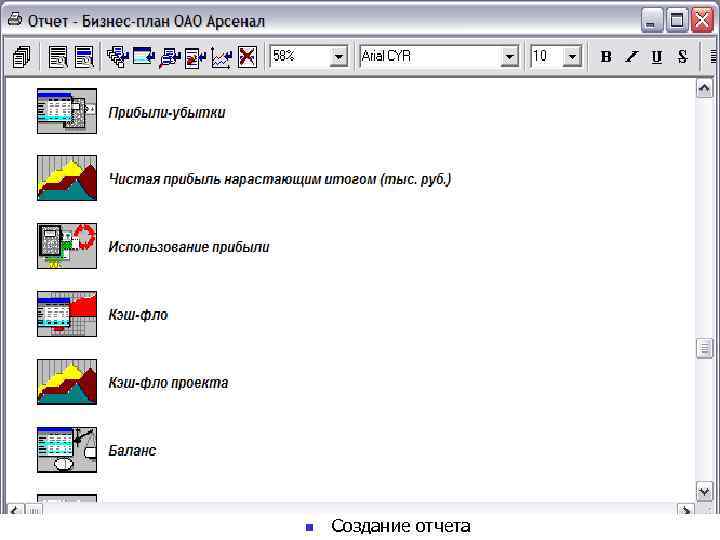The height and width of the screenshot is (540, 720).
Task: Click the insert red document icon
Action: point(196,58)
